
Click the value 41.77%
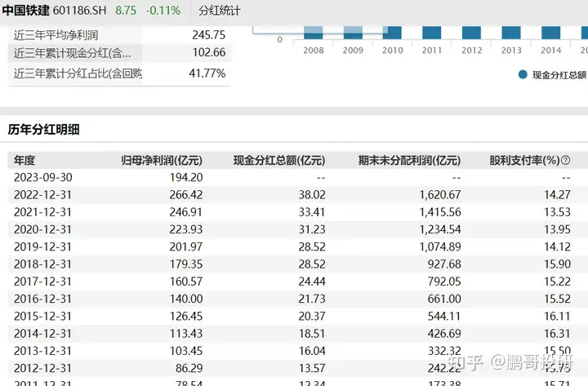click(x=207, y=73)
